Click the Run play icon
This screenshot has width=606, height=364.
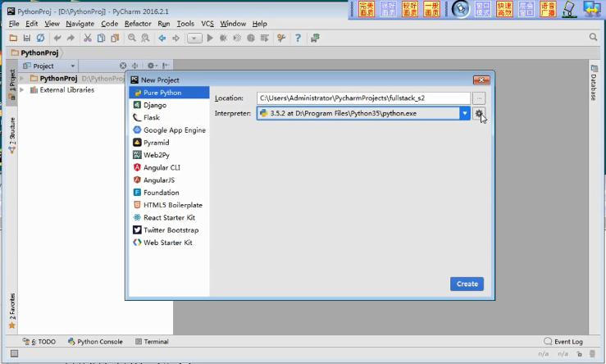(x=210, y=38)
